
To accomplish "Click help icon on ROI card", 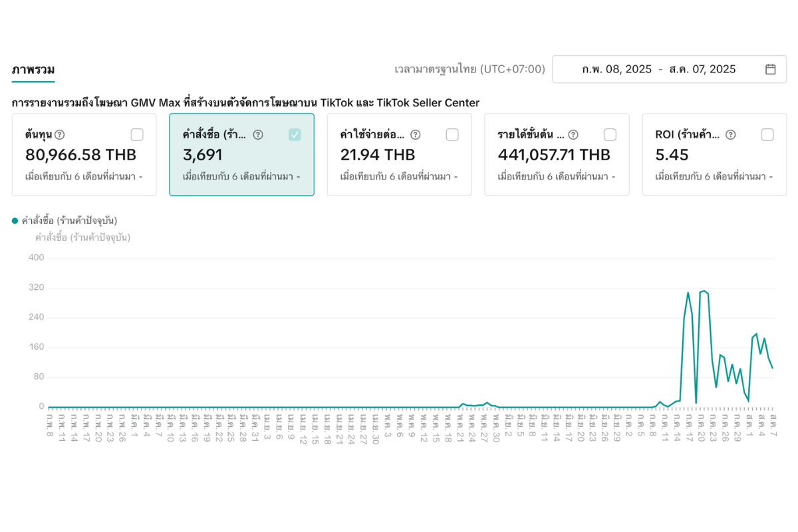I will (731, 135).
